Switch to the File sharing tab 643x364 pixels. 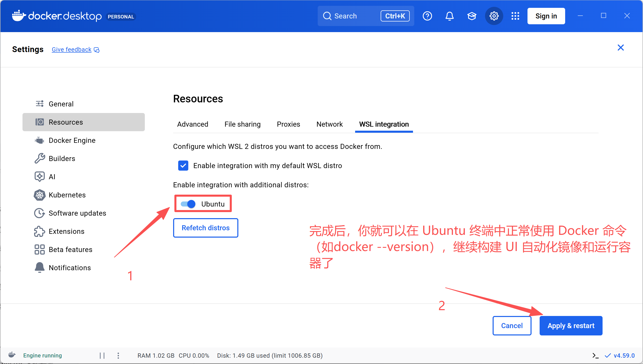point(242,124)
